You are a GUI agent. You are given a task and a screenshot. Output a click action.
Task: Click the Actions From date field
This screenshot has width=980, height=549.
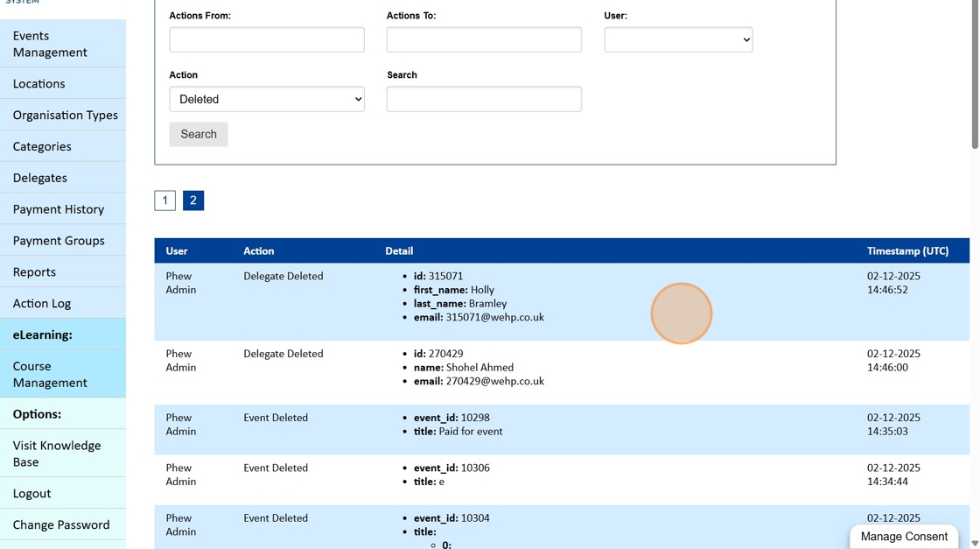[267, 39]
